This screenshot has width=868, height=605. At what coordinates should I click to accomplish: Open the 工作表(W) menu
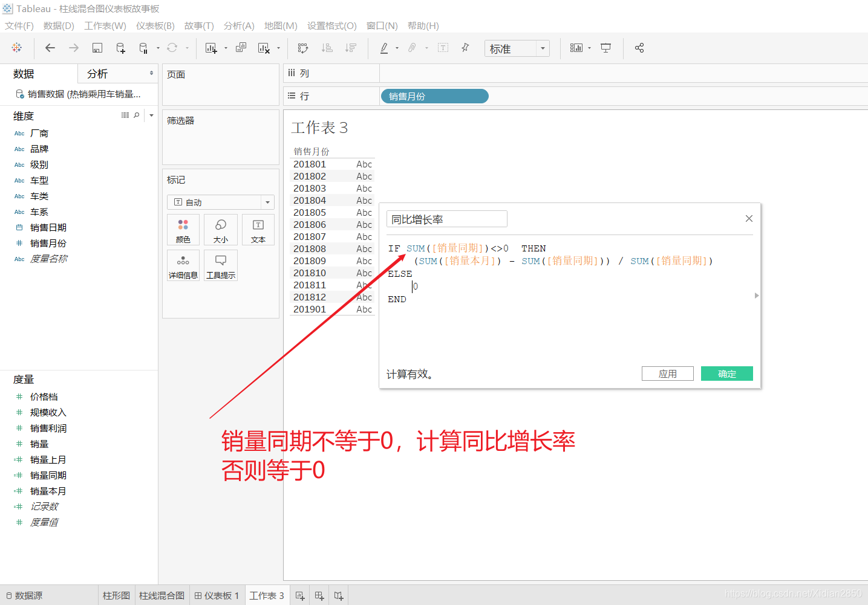click(105, 25)
